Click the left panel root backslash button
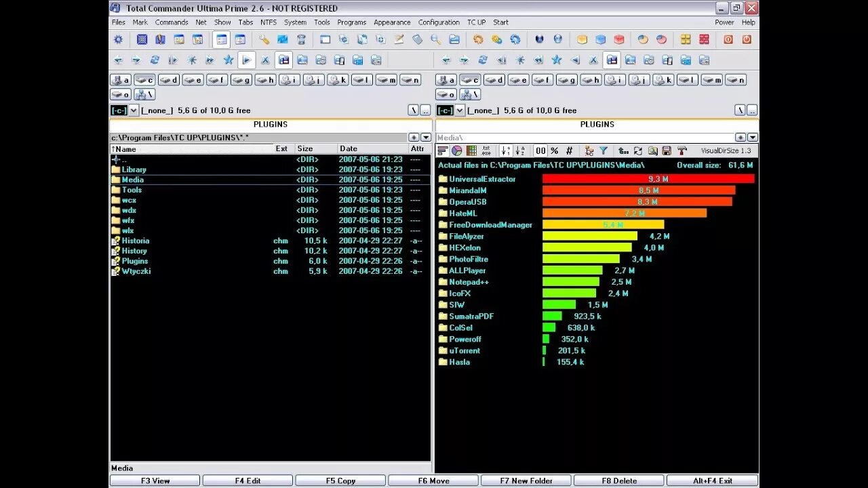The image size is (868, 488). click(414, 110)
